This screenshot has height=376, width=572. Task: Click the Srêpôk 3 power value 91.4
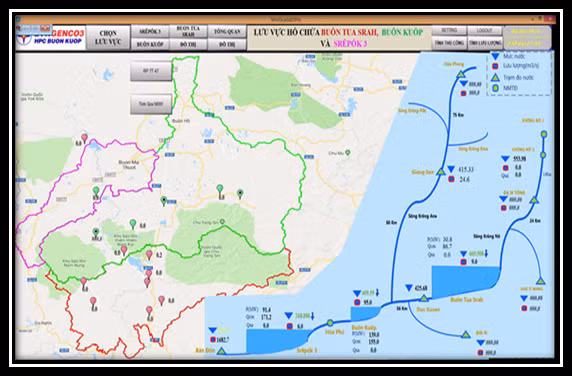tap(266, 310)
